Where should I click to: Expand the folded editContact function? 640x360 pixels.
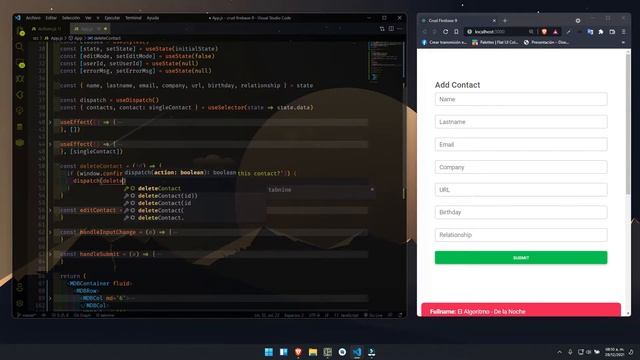point(50,210)
